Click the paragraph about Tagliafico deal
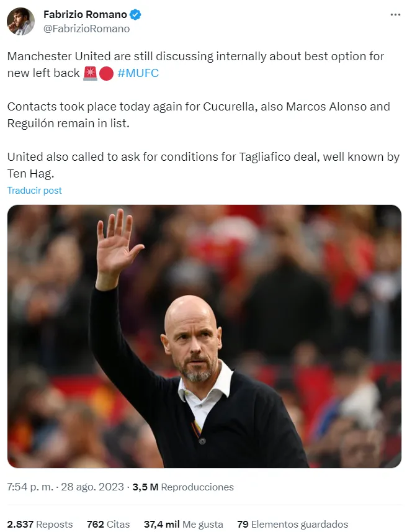 (204, 165)
